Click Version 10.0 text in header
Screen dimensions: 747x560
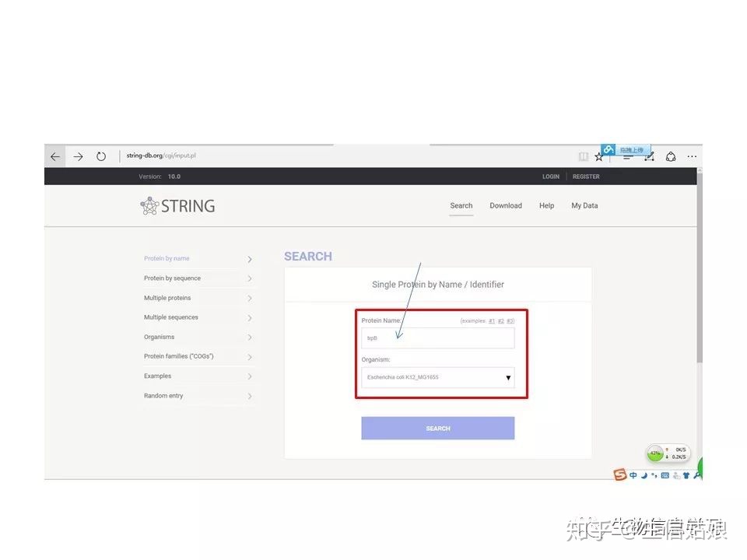(160, 177)
